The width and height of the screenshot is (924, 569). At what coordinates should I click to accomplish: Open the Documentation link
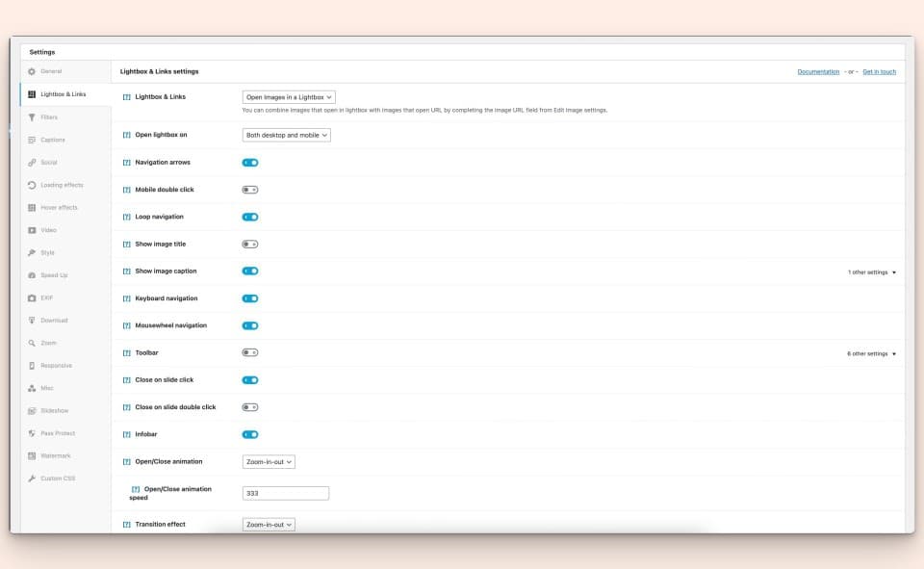[818, 72]
